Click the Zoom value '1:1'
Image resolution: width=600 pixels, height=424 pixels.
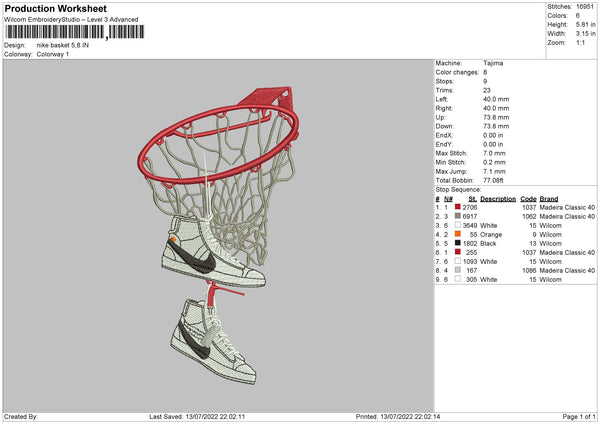point(580,42)
